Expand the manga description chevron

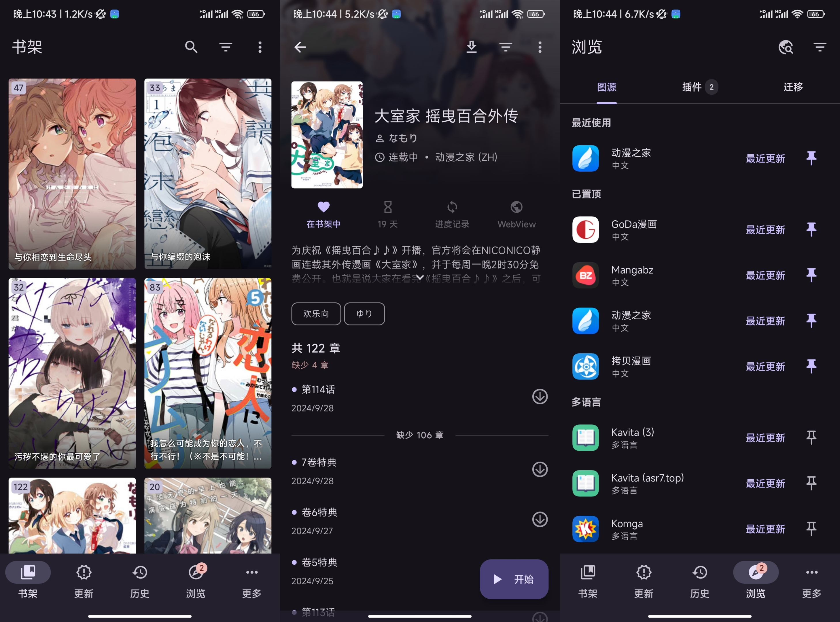tap(420, 278)
